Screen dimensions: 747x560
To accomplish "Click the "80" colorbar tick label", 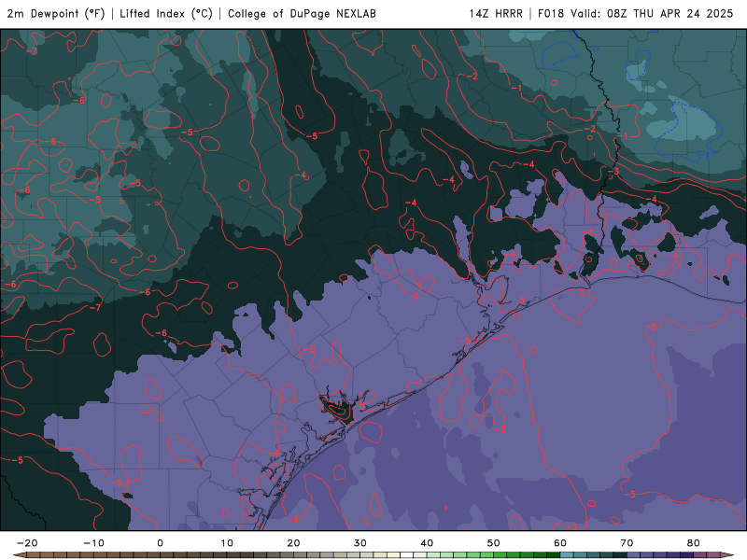I will coord(694,543).
